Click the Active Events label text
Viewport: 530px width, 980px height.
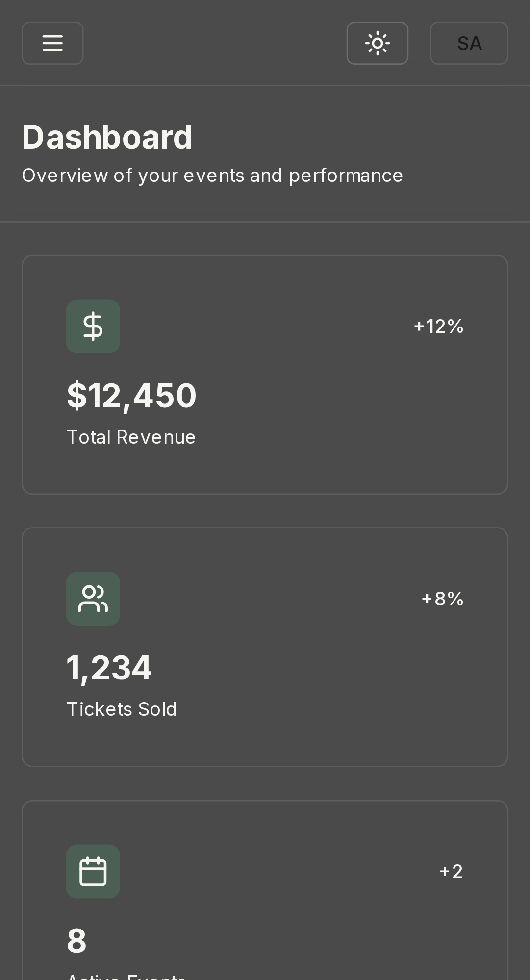point(126,977)
